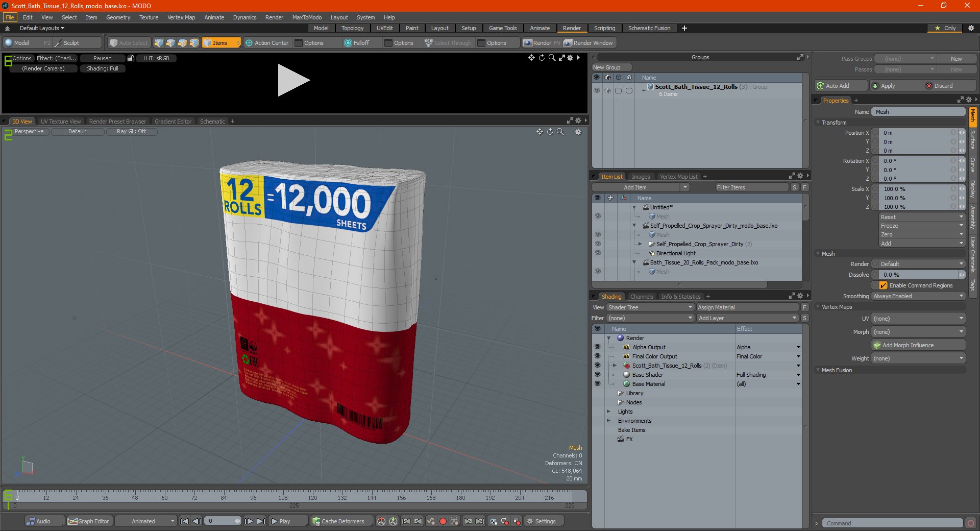The width and height of the screenshot is (980, 531).
Task: Go to first frame
Action: [185, 521]
